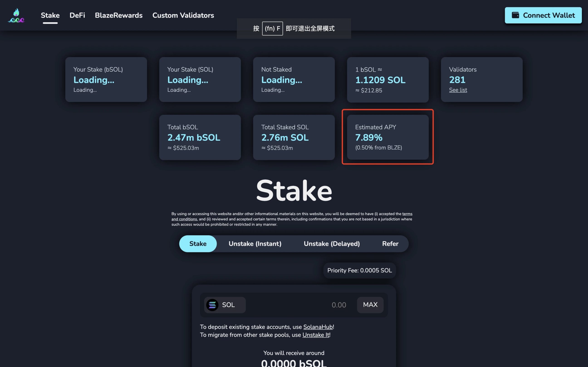
Task: Click the Priority Fee SOL display area
Action: tap(359, 270)
